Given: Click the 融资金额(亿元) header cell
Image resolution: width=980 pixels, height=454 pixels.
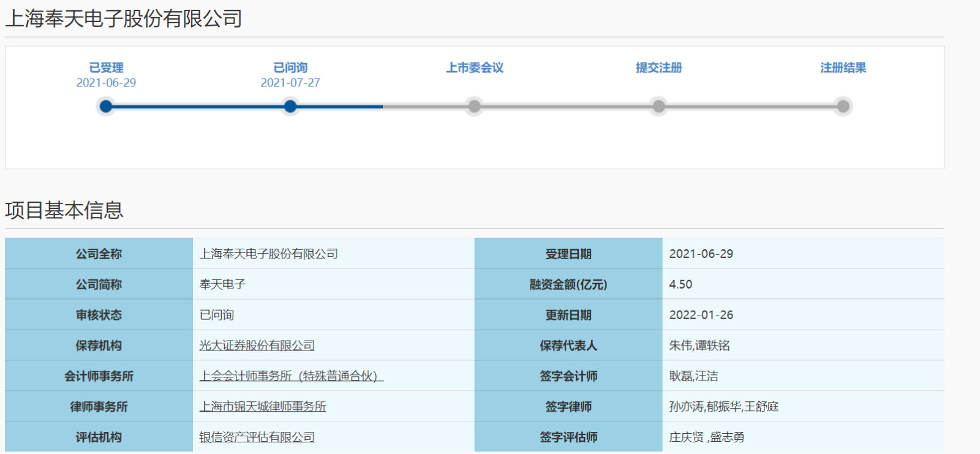Looking at the screenshot, I should [x=568, y=284].
